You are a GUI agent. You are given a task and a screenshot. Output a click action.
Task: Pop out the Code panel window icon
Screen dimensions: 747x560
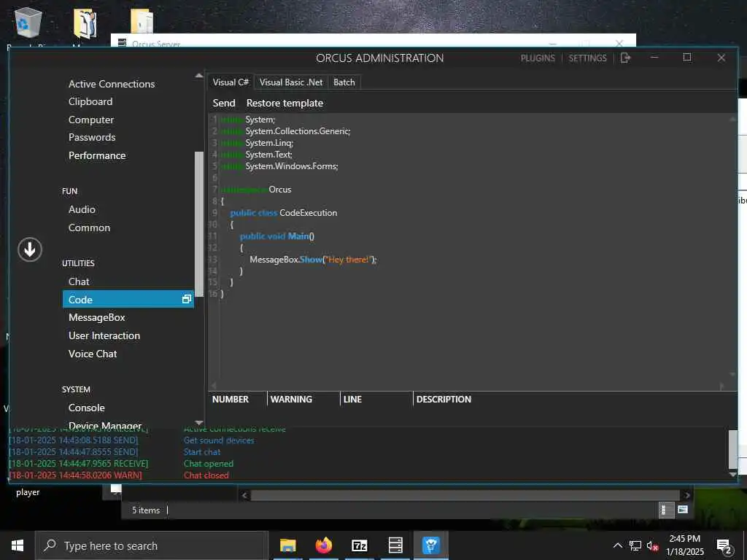[186, 299]
